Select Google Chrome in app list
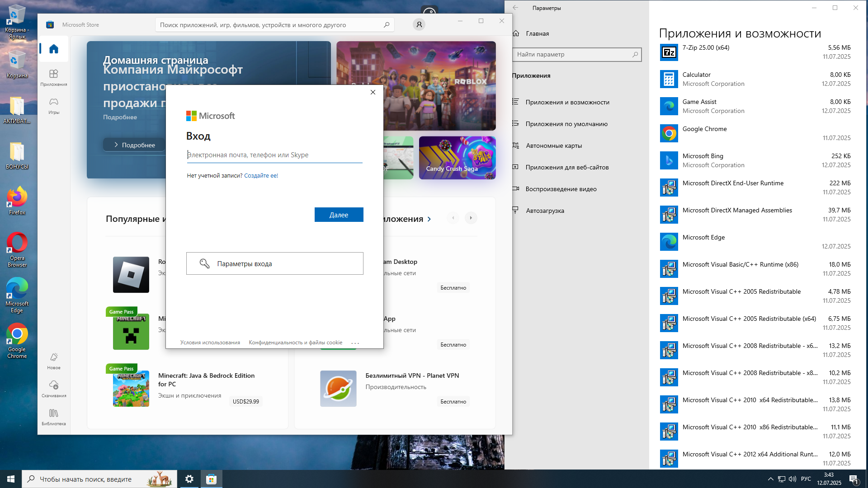 (755, 133)
